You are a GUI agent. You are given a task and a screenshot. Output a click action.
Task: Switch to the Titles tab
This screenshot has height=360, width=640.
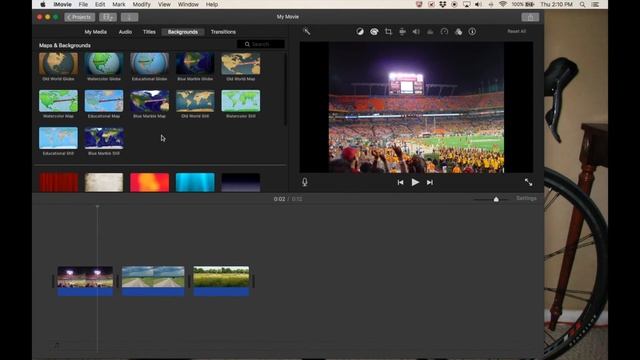pyautogui.click(x=149, y=32)
